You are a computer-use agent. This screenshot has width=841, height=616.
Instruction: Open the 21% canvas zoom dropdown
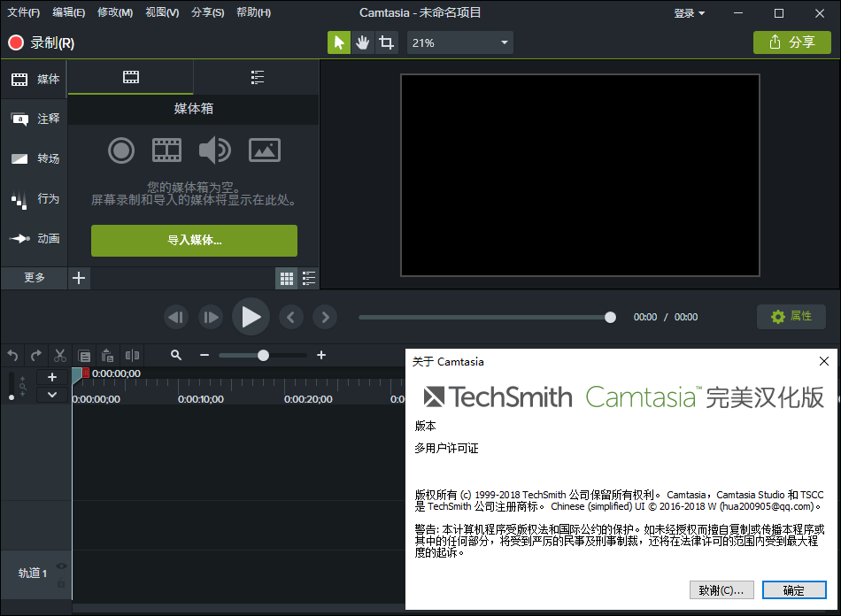coord(460,42)
